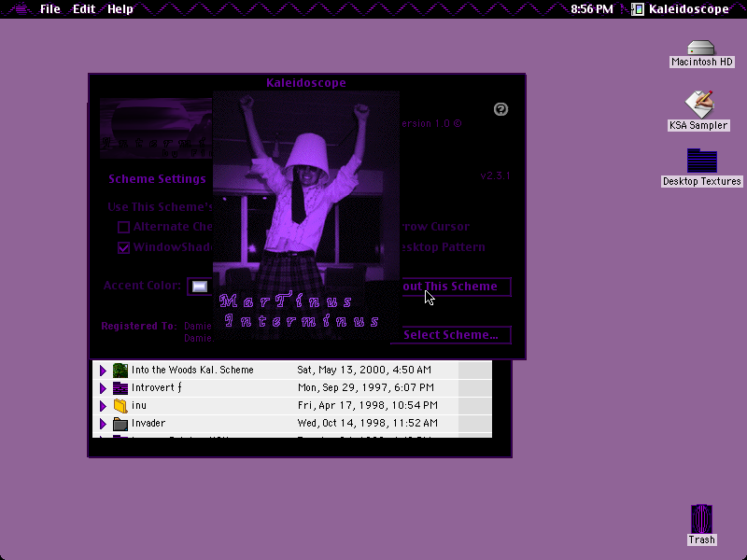This screenshot has width=747, height=560.
Task: Expand the Invader folder triangle
Action: pyautogui.click(x=103, y=424)
